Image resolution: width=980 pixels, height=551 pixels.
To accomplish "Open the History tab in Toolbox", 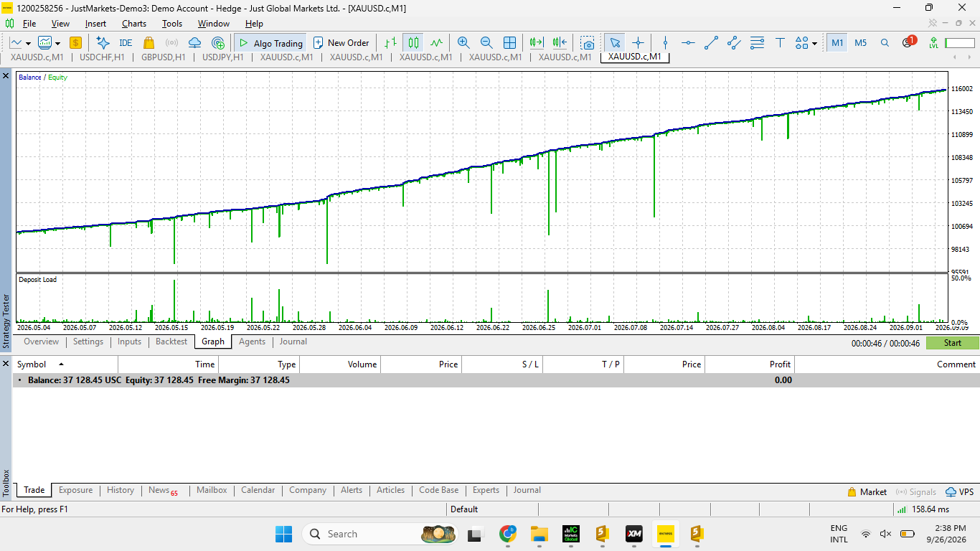I will pos(121,491).
